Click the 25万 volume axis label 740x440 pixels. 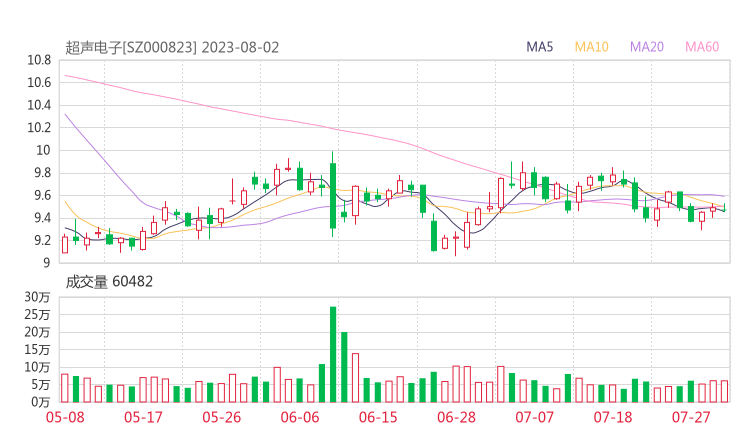[37, 314]
